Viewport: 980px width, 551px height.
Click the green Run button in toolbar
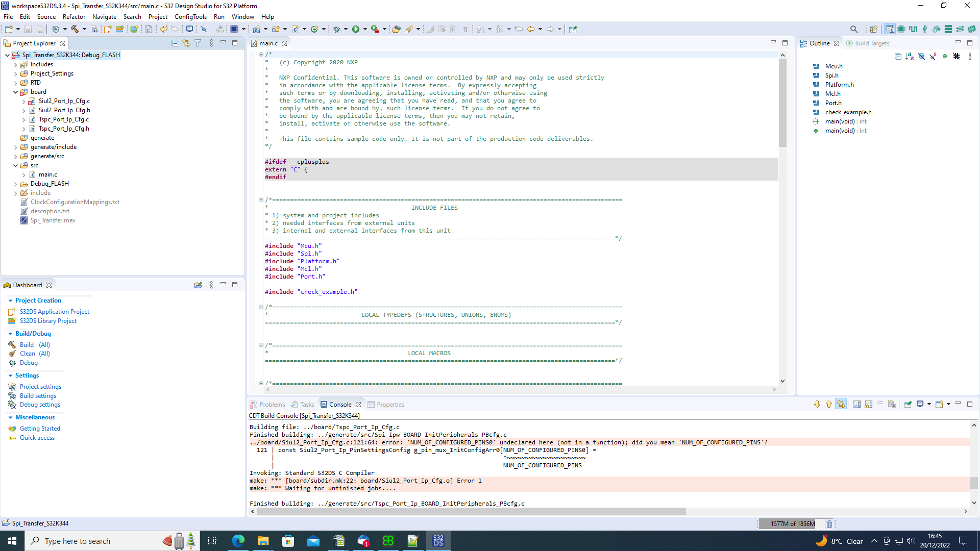point(356,29)
